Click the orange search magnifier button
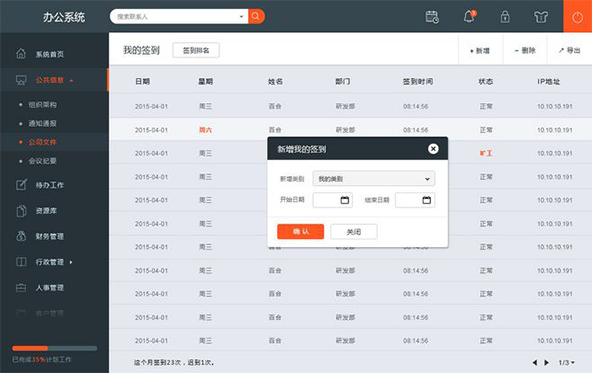The image size is (592, 373). (x=256, y=16)
